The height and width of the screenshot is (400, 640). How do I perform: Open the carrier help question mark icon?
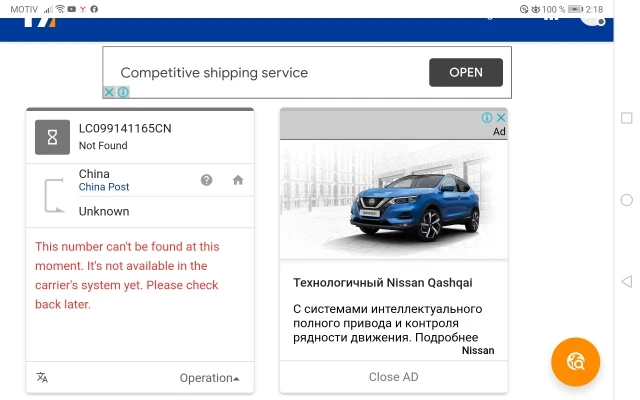(x=207, y=180)
